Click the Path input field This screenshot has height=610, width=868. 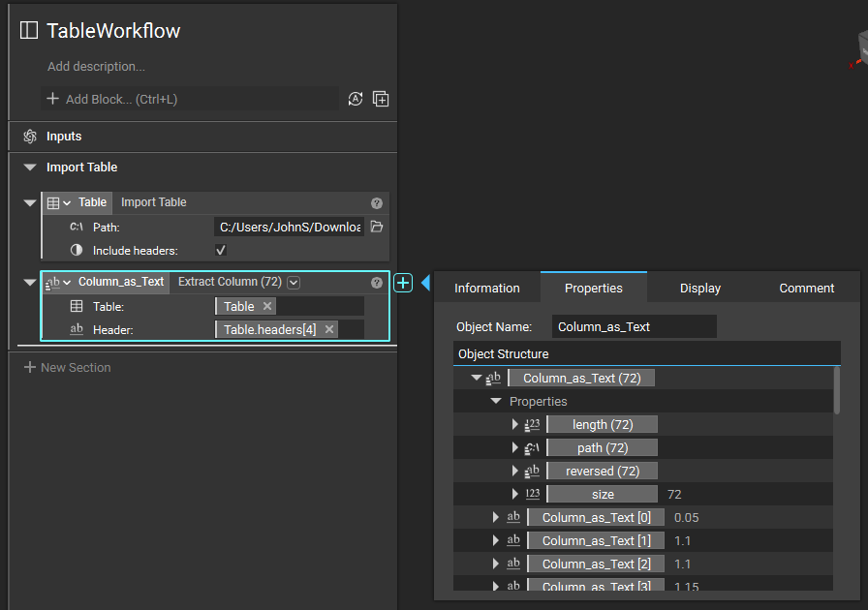tap(290, 227)
